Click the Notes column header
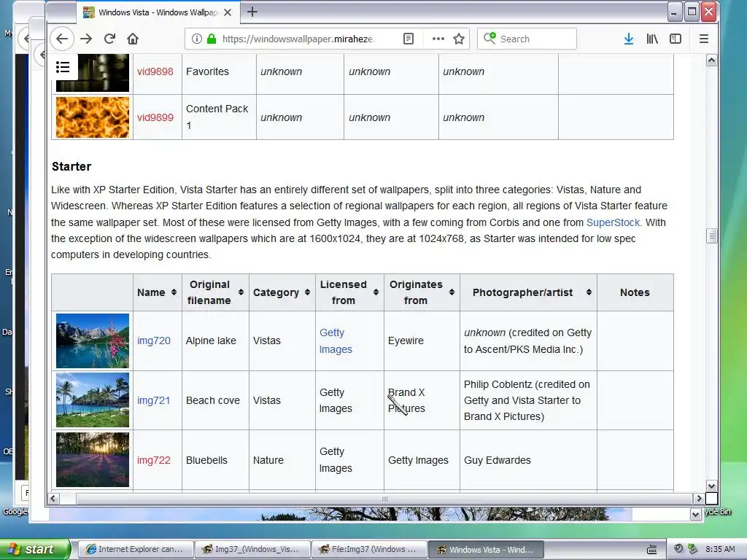This screenshot has width=747, height=560. (635, 292)
